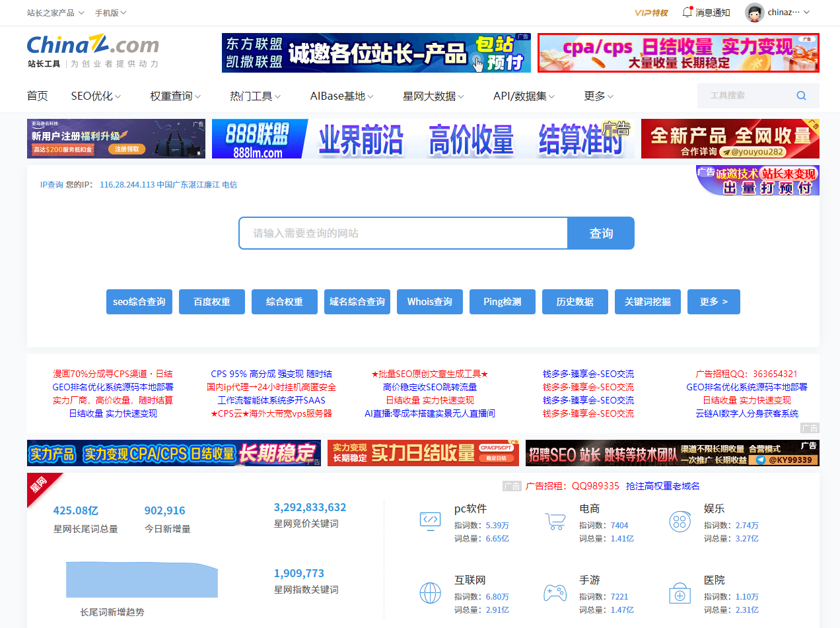840x628 pixels.
Task: Click the 查询 search button
Action: click(600, 233)
